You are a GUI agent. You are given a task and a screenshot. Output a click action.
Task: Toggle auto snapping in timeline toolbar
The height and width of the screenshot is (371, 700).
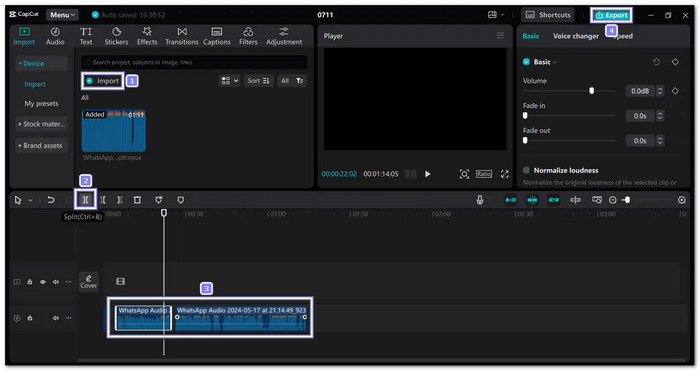click(532, 200)
